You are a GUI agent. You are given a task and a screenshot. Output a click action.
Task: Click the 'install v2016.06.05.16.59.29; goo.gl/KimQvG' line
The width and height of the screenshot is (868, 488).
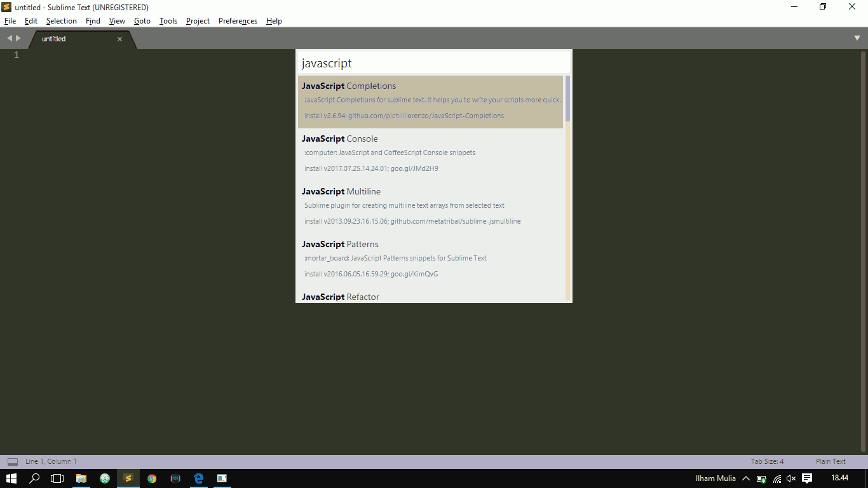371,274
